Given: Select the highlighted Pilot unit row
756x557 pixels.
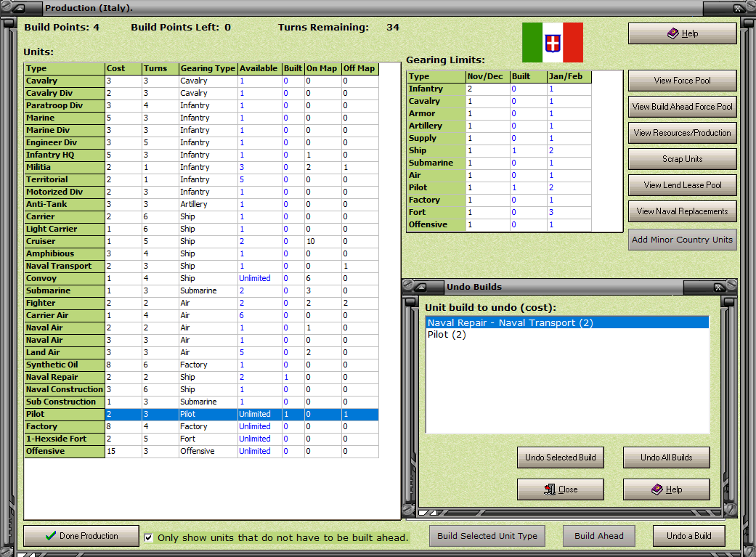Looking at the screenshot, I should pos(202,414).
